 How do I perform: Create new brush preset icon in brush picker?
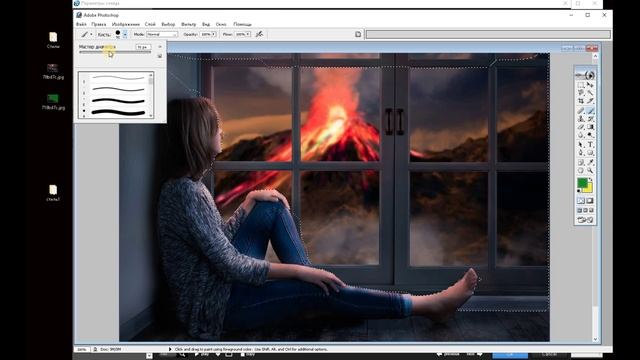160,56
